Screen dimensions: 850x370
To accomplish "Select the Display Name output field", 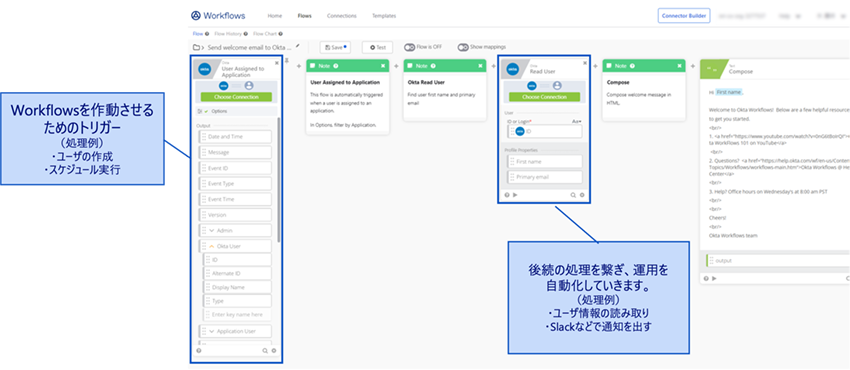I will [x=237, y=287].
